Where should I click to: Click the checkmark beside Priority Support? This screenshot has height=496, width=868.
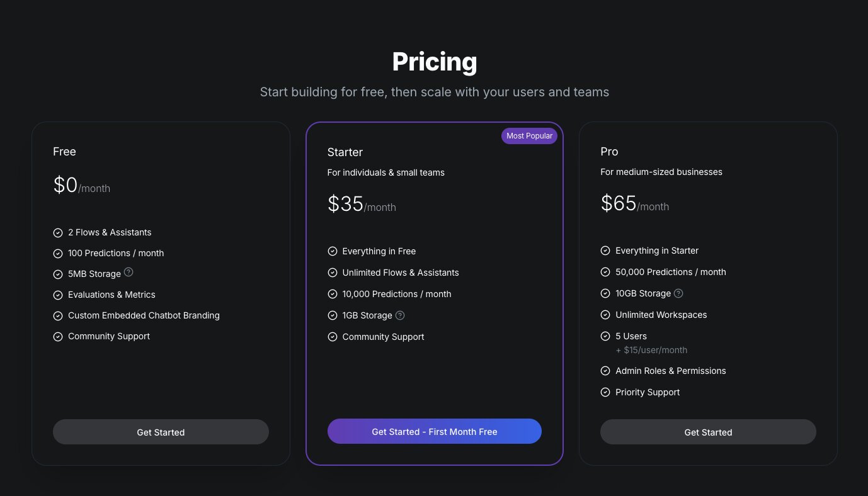pyautogui.click(x=605, y=392)
